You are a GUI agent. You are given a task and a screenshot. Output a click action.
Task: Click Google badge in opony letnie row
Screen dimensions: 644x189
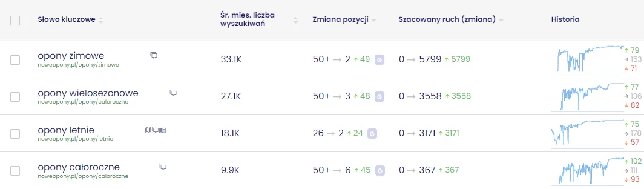click(372, 134)
